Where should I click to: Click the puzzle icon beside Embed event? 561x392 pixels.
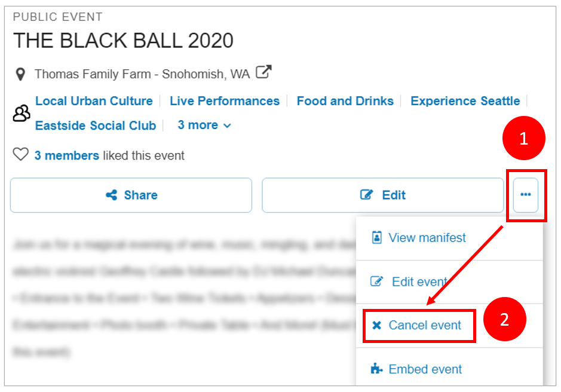pos(376,369)
